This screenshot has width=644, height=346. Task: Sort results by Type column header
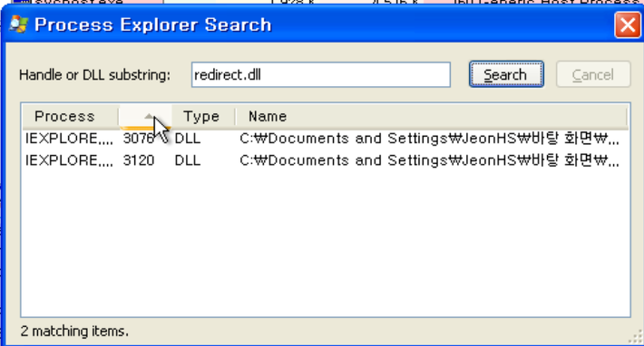[x=203, y=117]
